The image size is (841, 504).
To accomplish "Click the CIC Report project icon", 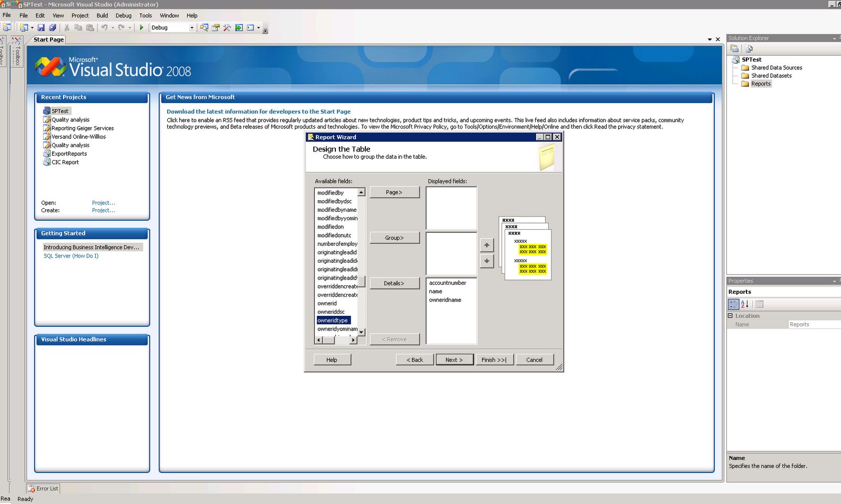I will coord(47,162).
